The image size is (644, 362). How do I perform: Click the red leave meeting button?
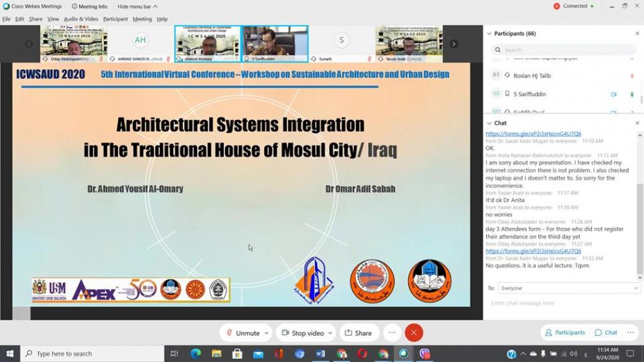(x=413, y=332)
